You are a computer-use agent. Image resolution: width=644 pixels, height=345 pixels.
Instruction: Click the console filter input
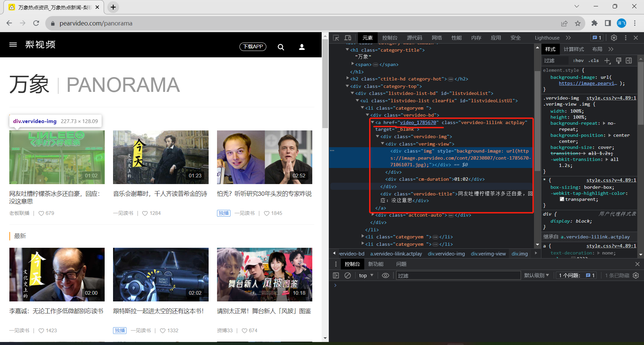click(x=458, y=275)
